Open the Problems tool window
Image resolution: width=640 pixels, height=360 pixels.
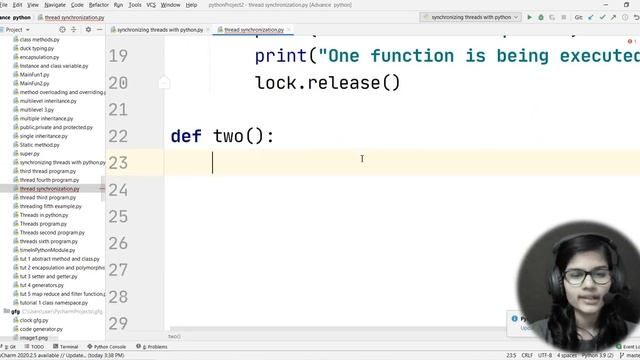pos(152,347)
